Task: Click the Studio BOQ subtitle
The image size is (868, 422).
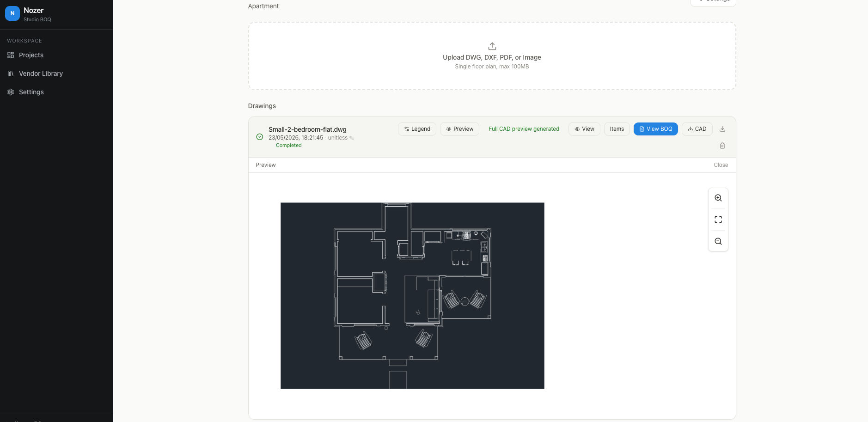Action: tap(37, 19)
